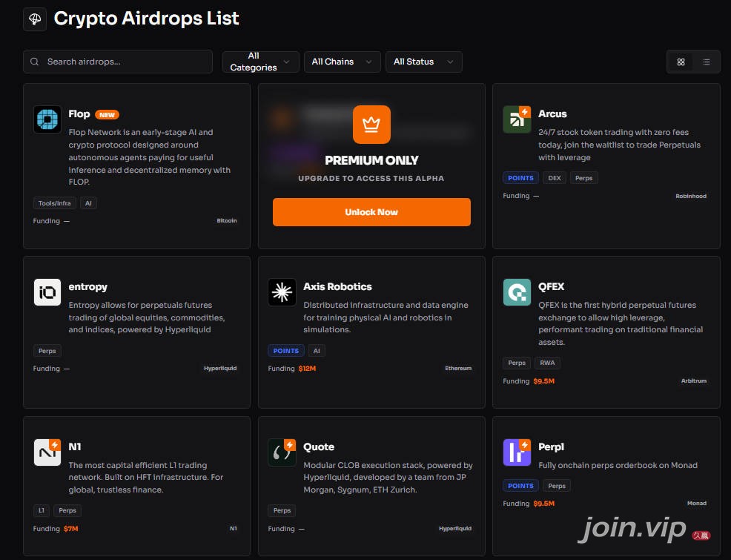The width and height of the screenshot is (731, 560).
Task: Open the N1 project logo
Action: pyautogui.click(x=47, y=452)
